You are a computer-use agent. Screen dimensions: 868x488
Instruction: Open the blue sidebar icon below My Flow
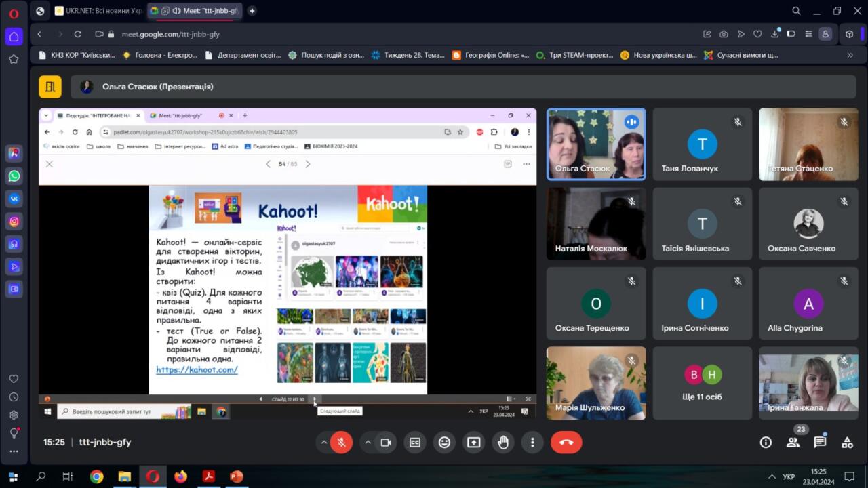pos(14,289)
